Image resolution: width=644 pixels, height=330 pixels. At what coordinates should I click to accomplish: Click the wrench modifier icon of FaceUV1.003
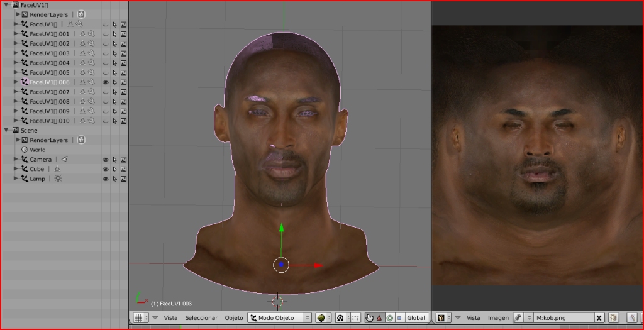[x=91, y=53]
